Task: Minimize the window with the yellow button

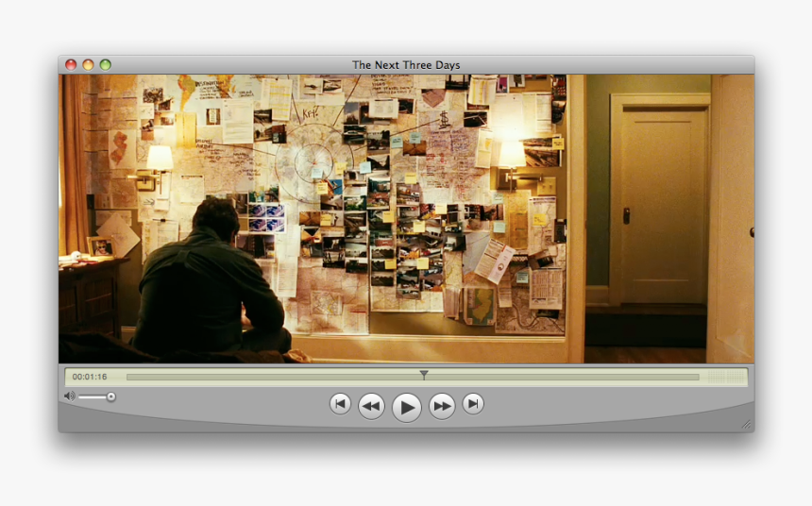Action: (88, 65)
